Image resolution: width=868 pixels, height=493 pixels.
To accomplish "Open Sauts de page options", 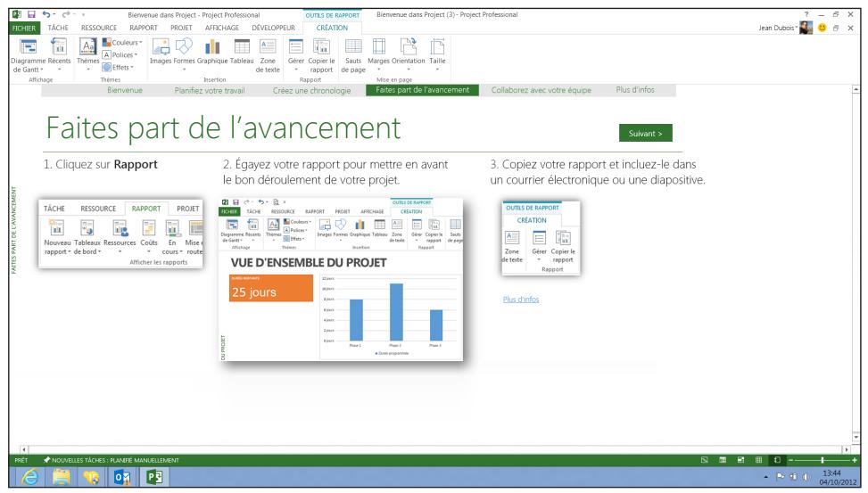I will (x=353, y=55).
